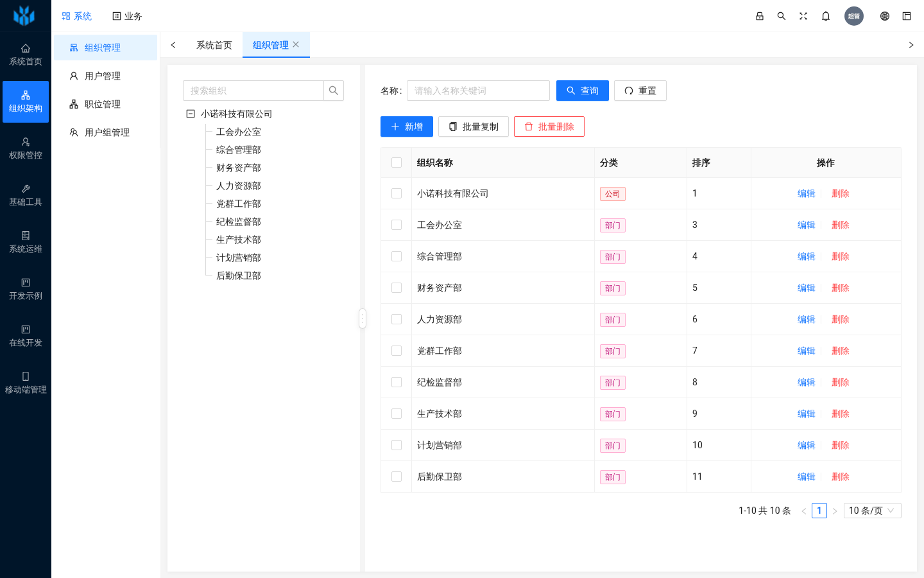Image resolution: width=924 pixels, height=578 pixels.
Task: Click the panel splitter handle
Action: (363, 319)
